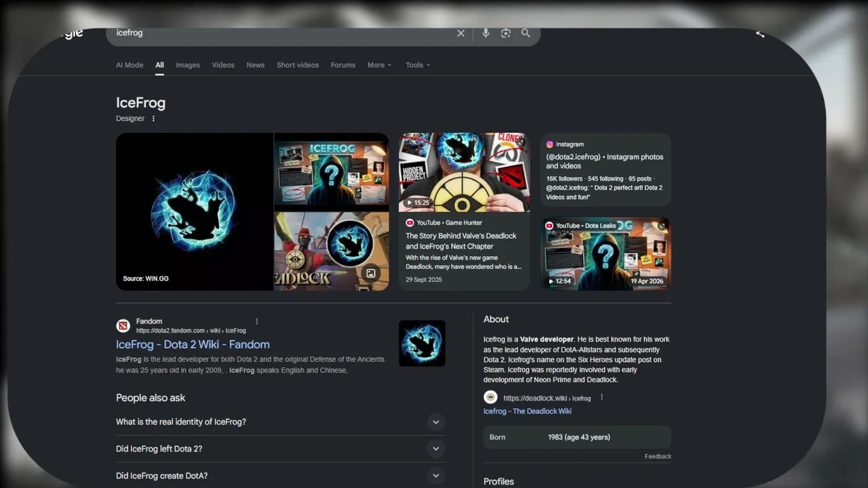
Task: Click the '1983 (age 43 years)' value
Action: pyautogui.click(x=579, y=437)
